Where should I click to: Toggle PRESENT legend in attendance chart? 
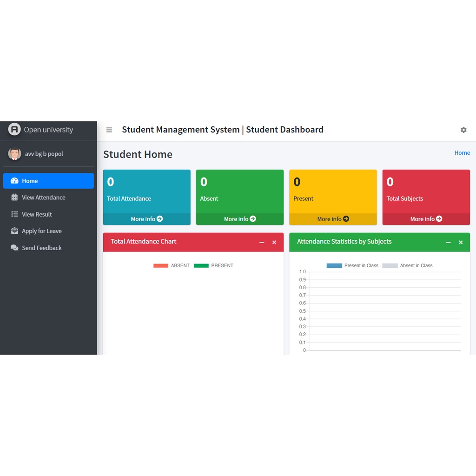pos(213,266)
